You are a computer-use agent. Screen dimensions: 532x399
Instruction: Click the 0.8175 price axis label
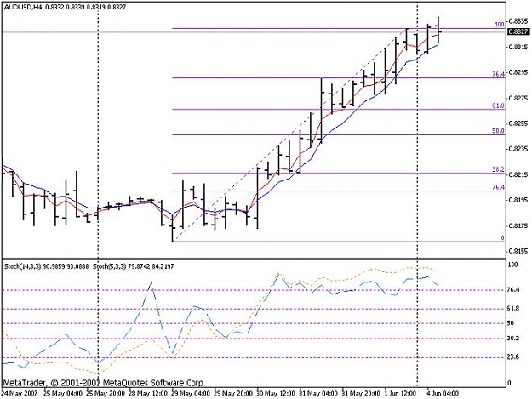pos(518,225)
